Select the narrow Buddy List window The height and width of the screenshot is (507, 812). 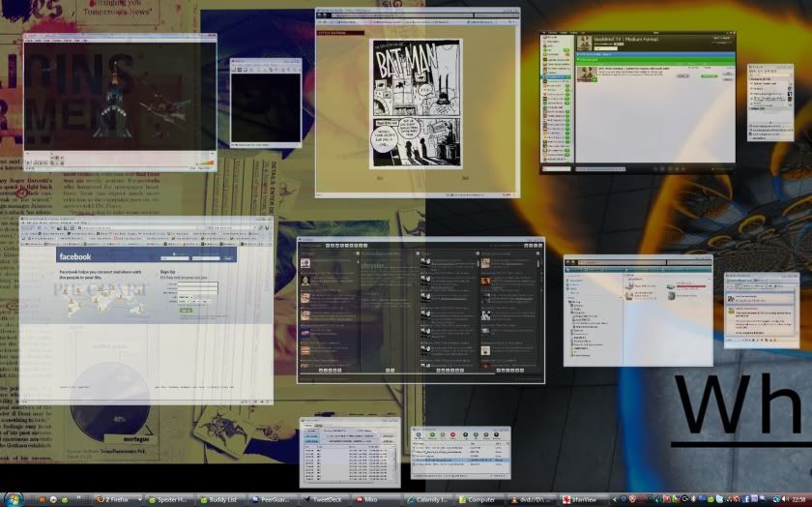tap(770, 103)
